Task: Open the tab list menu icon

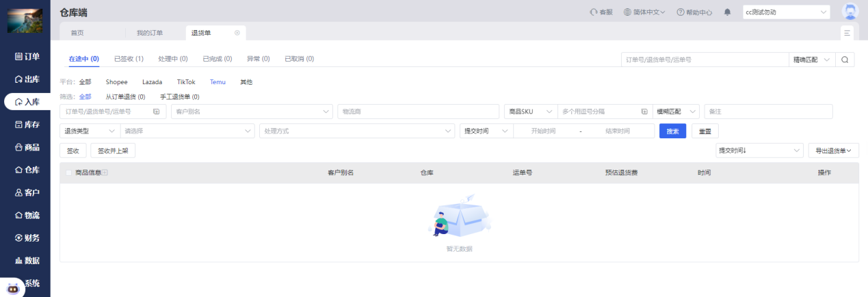Action: point(847,33)
